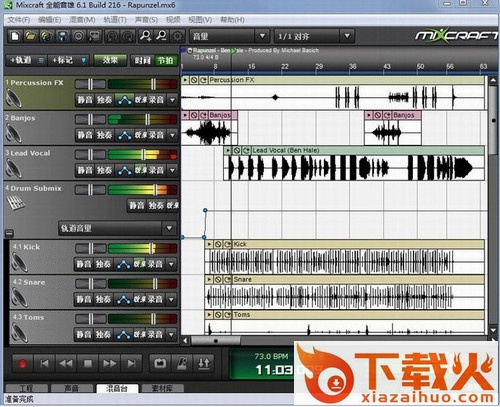500x407 pixels.
Task: Click the mix down toolbar icon
Action: pyautogui.click(x=95, y=36)
